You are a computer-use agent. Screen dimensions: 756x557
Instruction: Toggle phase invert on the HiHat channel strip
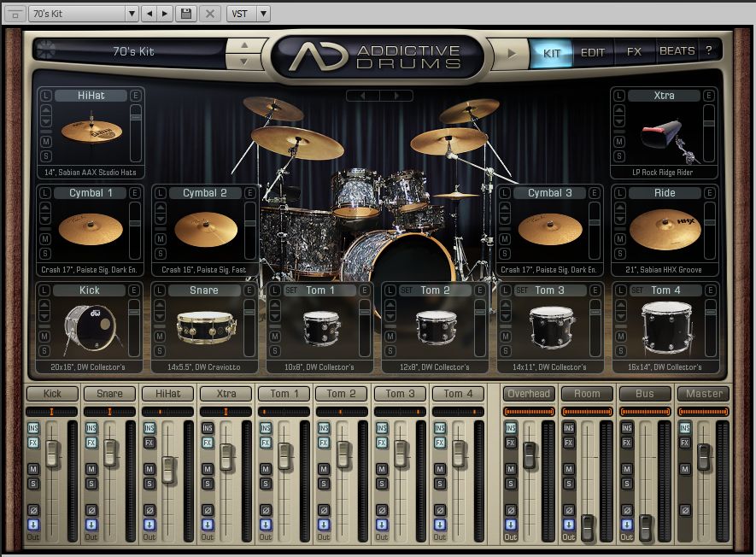point(151,509)
